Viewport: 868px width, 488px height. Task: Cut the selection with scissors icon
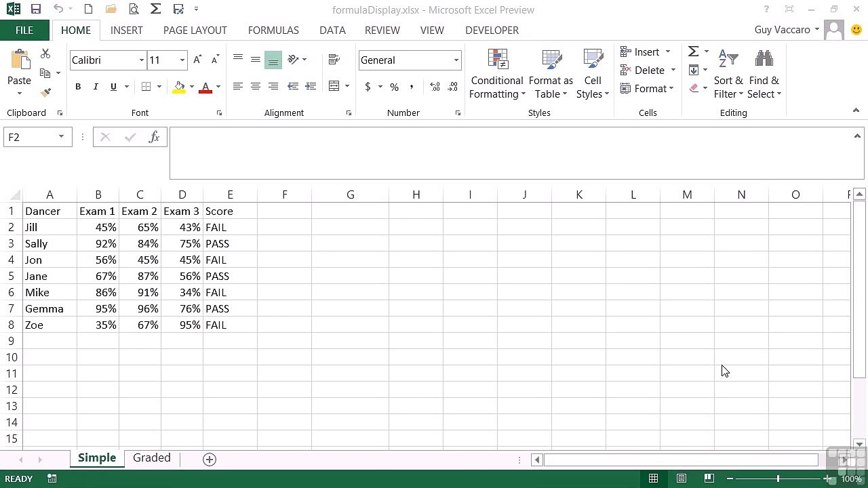pyautogui.click(x=45, y=54)
